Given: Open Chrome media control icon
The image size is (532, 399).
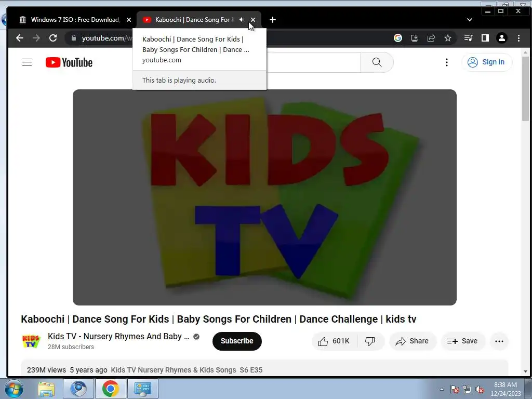Looking at the screenshot, I should (468, 38).
